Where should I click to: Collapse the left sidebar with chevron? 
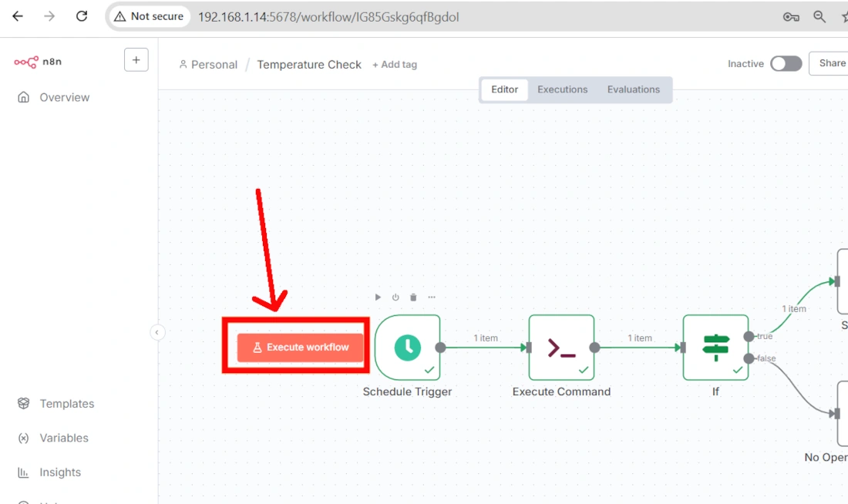tap(157, 332)
